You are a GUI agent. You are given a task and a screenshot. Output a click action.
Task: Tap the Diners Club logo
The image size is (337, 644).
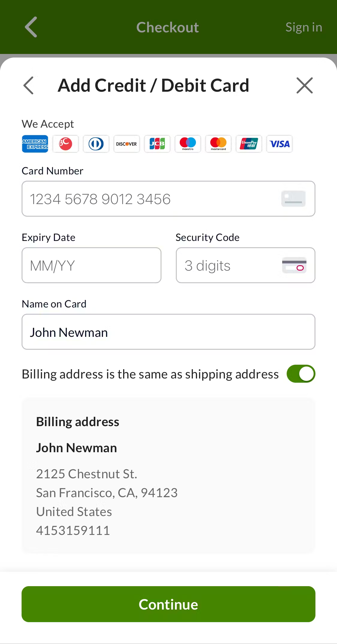pyautogui.click(x=96, y=144)
